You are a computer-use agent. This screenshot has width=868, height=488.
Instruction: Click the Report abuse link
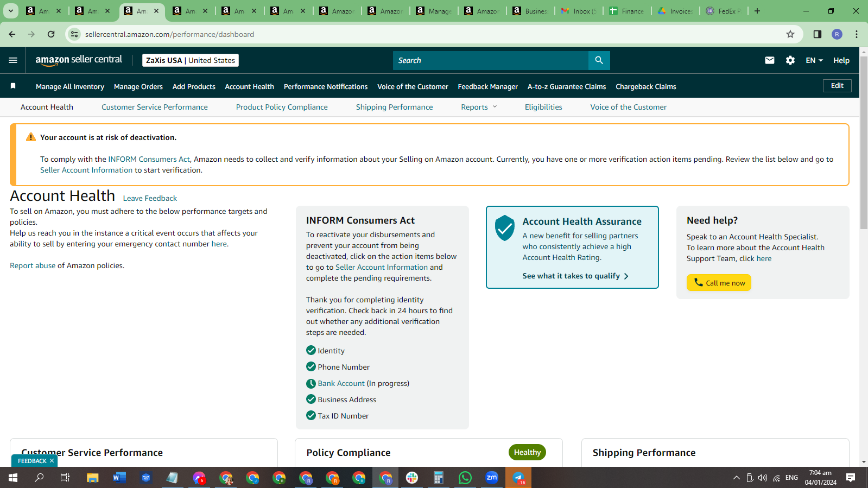coord(33,265)
